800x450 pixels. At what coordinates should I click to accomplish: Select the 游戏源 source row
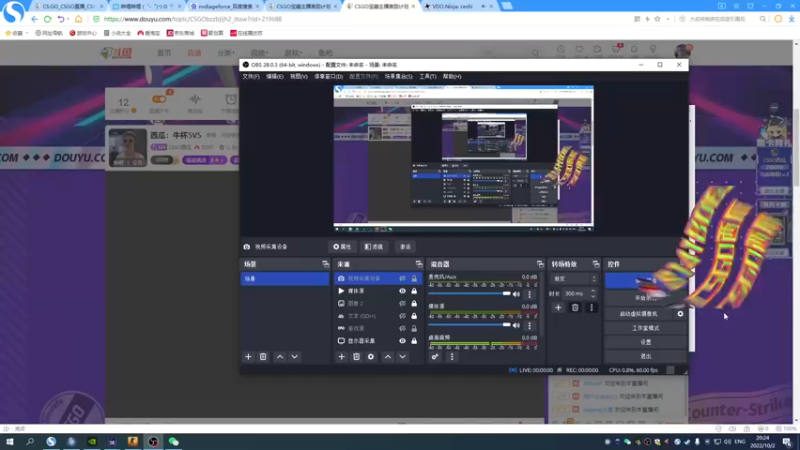pos(378,328)
